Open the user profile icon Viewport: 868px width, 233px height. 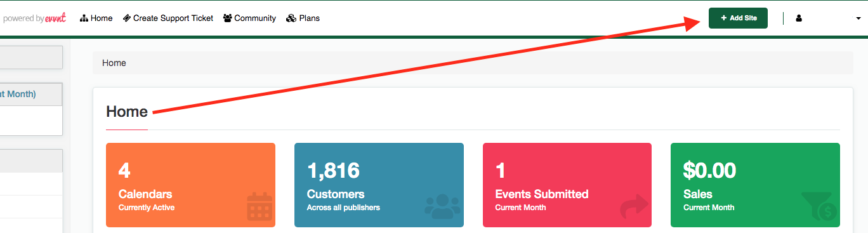[799, 18]
